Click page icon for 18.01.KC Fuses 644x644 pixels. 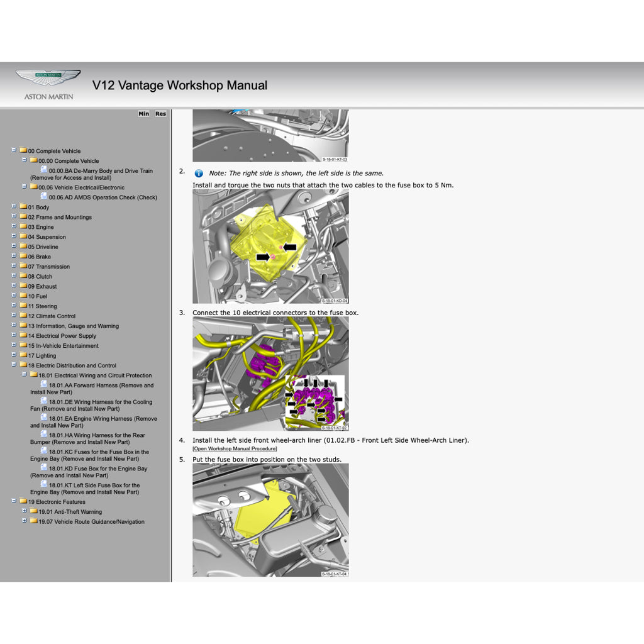44,451
